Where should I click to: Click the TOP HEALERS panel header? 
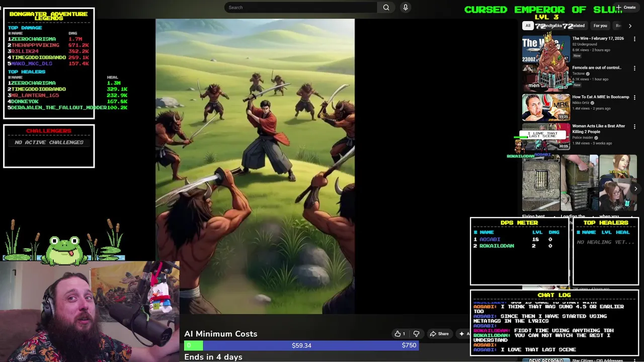tap(606, 222)
